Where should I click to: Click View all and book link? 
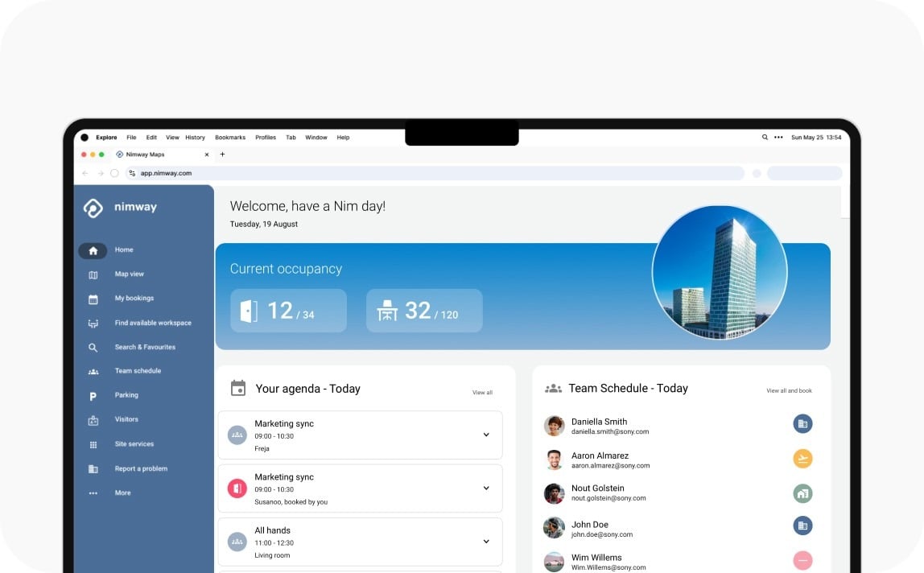789,391
